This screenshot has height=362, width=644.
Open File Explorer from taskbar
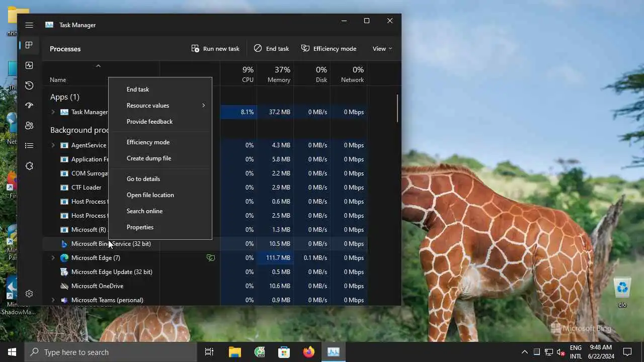pyautogui.click(x=235, y=352)
